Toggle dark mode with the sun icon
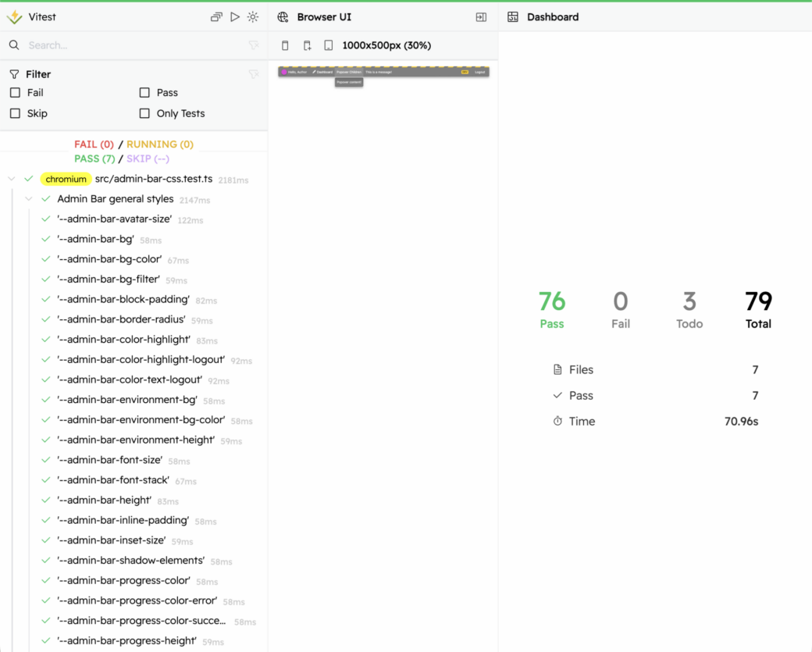The width and height of the screenshot is (812, 652). [x=252, y=16]
